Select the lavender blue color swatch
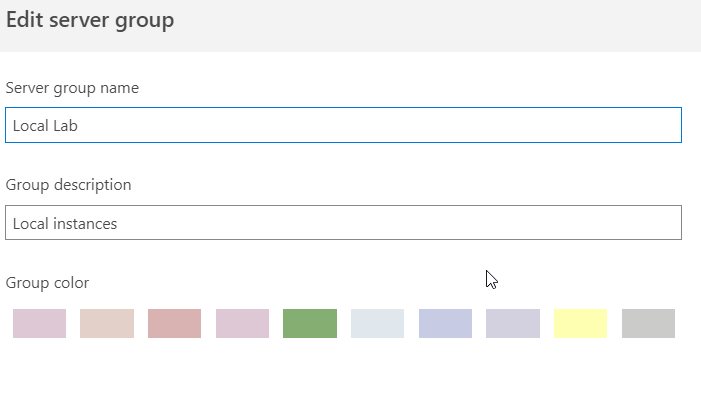Image resolution: width=701 pixels, height=401 pixels. pyautogui.click(x=445, y=323)
